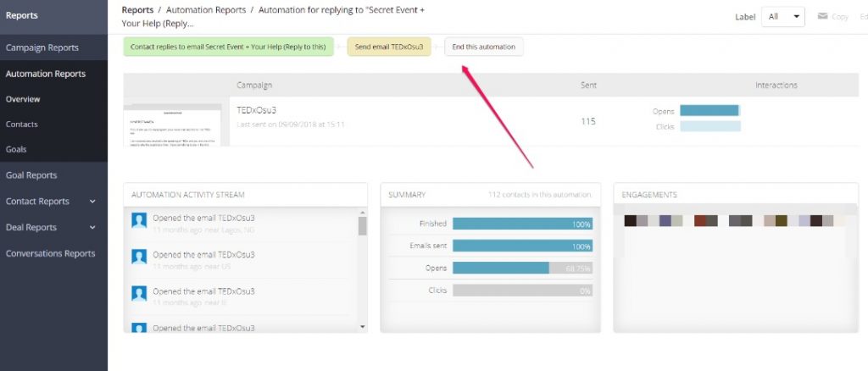Expand Deal Reports submenu

click(x=92, y=227)
